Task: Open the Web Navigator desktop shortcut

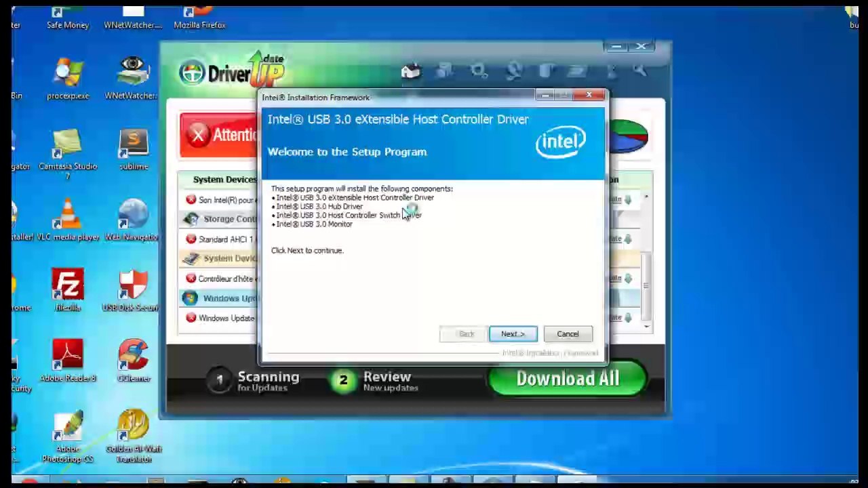Action: 133,220
